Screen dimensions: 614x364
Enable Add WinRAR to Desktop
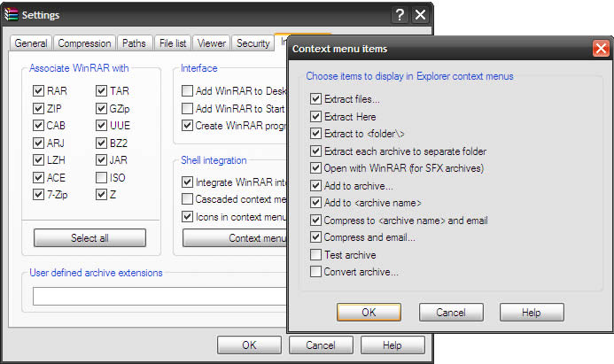point(187,91)
